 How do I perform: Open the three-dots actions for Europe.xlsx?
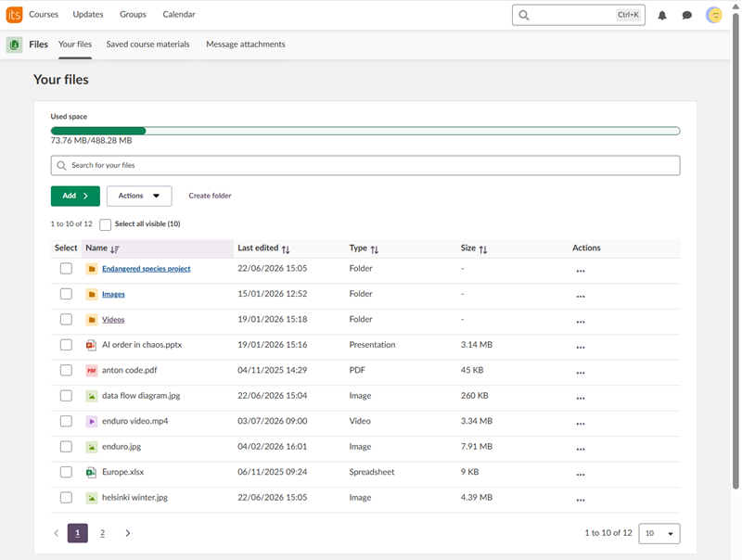(581, 473)
